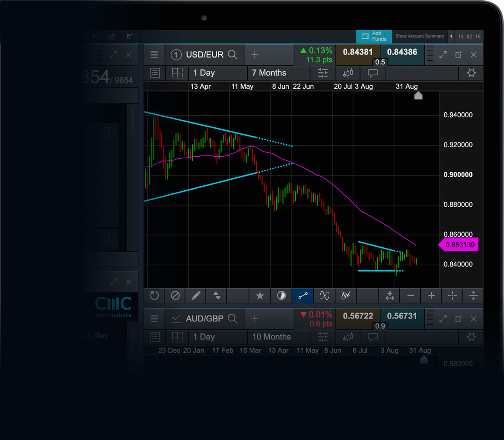This screenshot has height=440, width=504.
Task: Click the Add Funds button
Action: pyautogui.click(x=374, y=36)
